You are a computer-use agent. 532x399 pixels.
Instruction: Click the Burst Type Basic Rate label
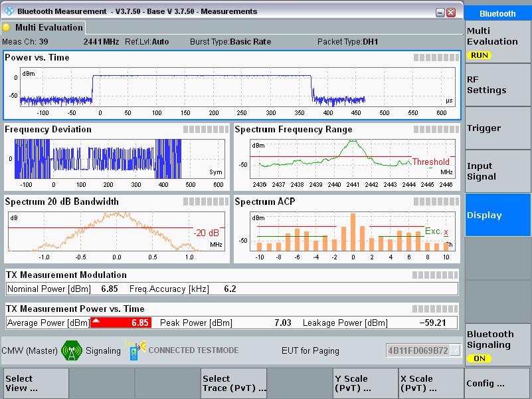click(x=230, y=42)
